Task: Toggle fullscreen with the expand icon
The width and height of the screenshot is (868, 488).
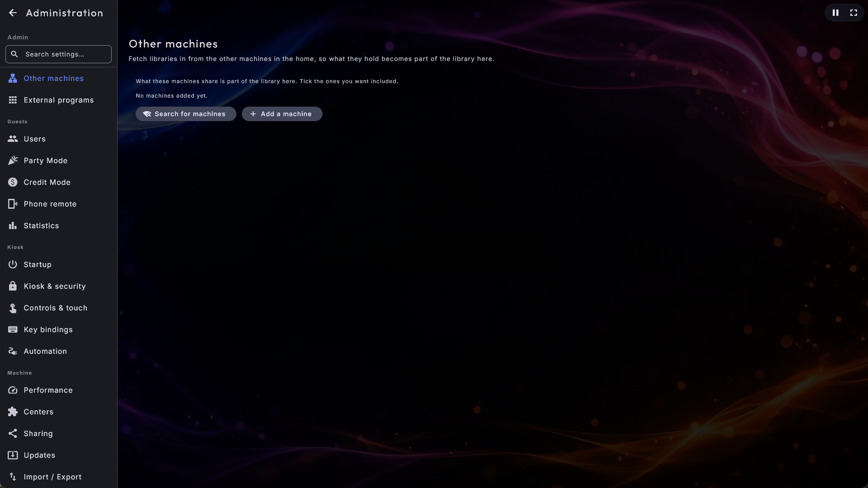Action: (854, 13)
